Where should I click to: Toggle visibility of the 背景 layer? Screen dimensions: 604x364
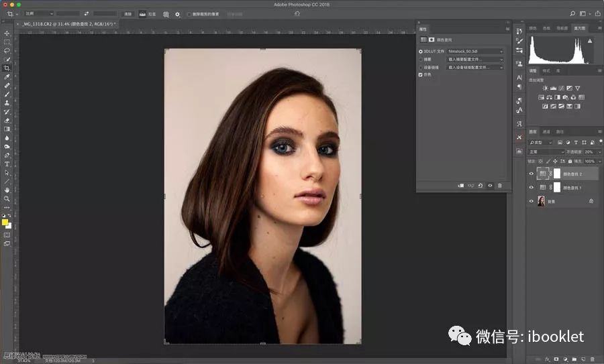(x=531, y=201)
